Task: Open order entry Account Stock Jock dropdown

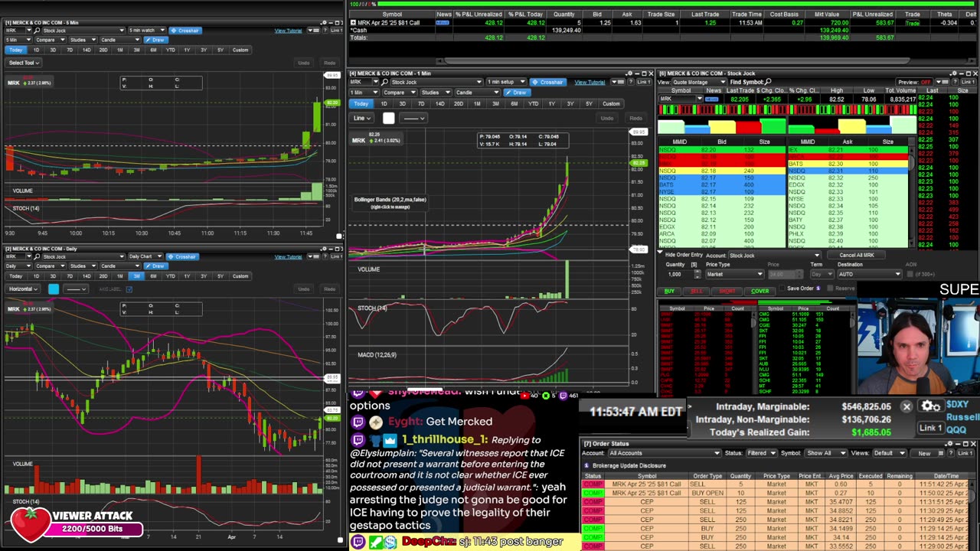Action: coord(774,256)
